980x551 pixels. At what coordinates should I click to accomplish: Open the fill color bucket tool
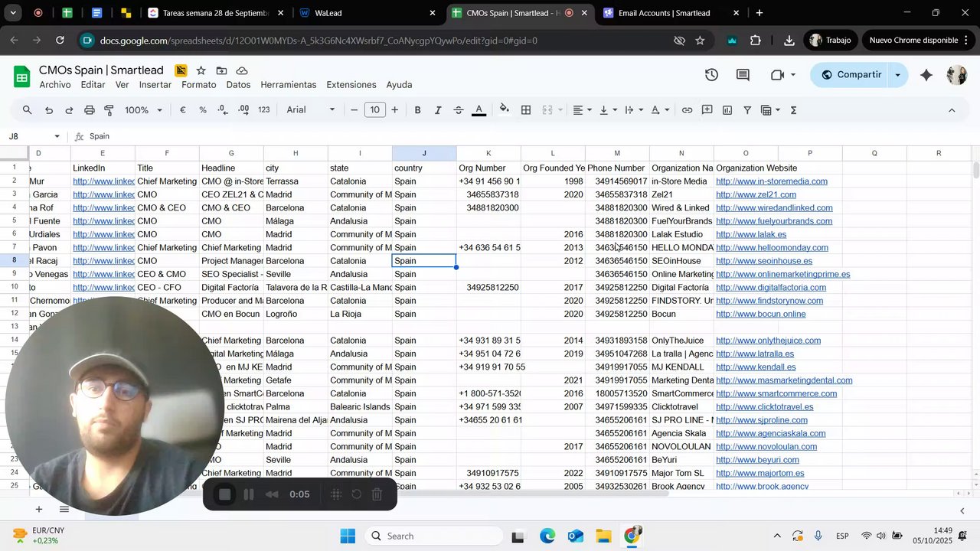pos(504,109)
